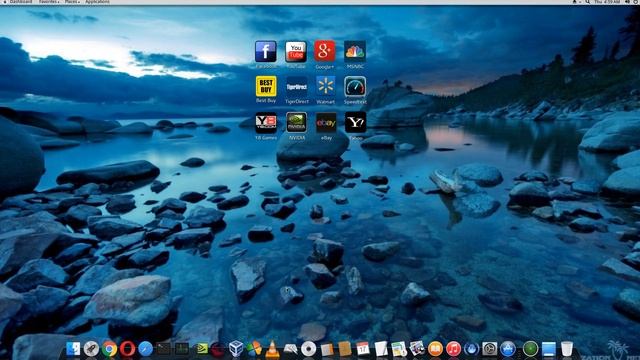Screen dimensions: 640x360
Task: Launch Finder from the dock
Action: pyautogui.click(x=73, y=349)
